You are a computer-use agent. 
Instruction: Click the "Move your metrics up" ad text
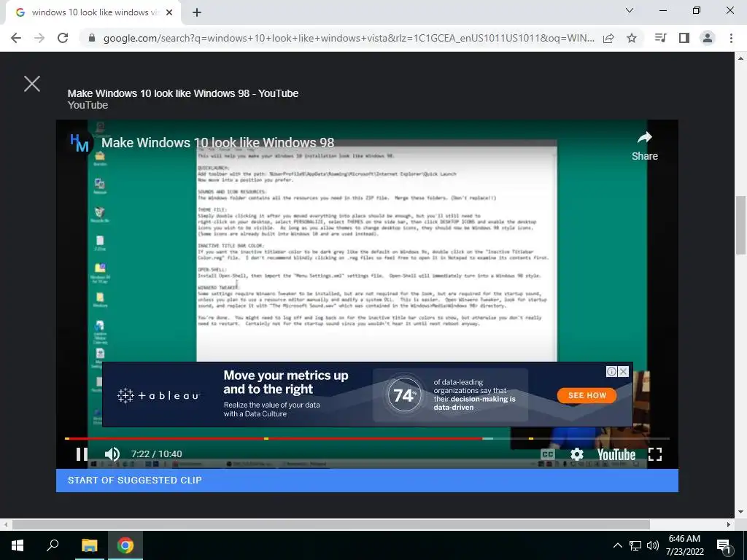coord(286,382)
